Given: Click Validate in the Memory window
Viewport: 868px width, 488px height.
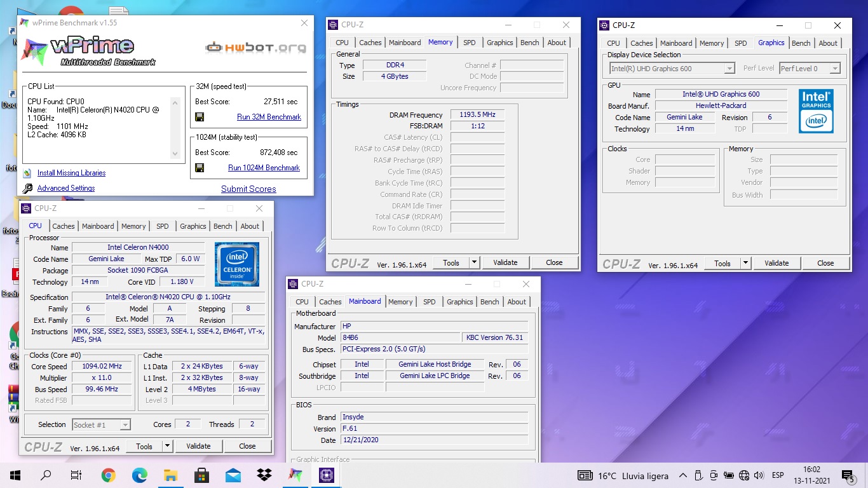Looking at the screenshot, I should coord(505,262).
